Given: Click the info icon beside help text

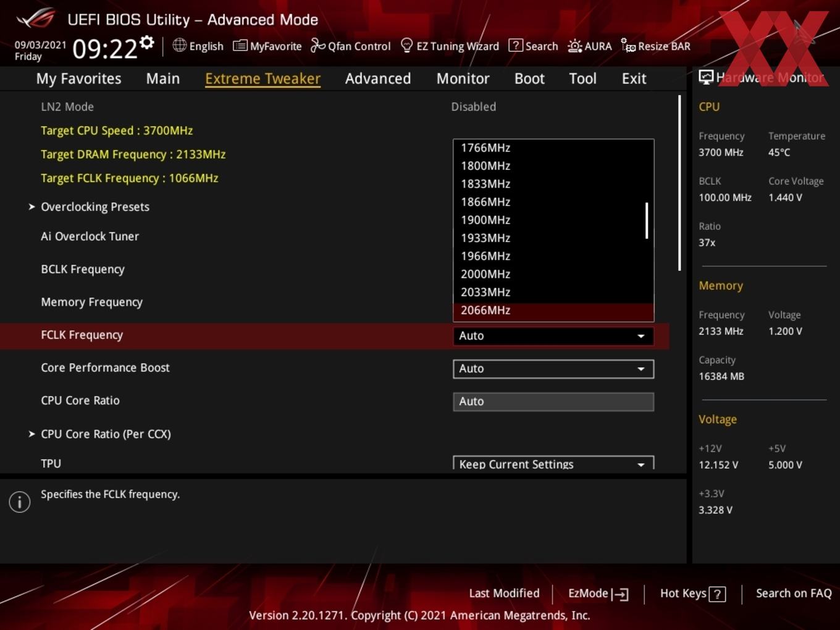Looking at the screenshot, I should 20,502.
